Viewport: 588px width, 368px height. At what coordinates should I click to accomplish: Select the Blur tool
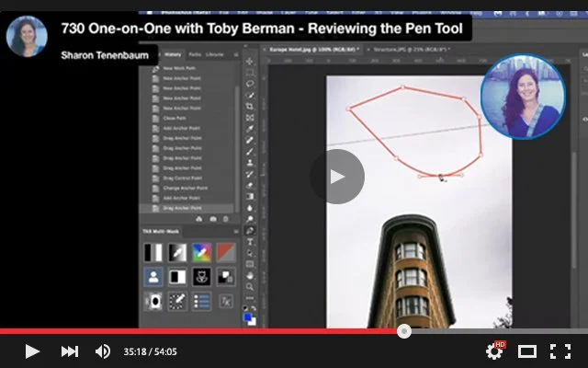(x=250, y=208)
